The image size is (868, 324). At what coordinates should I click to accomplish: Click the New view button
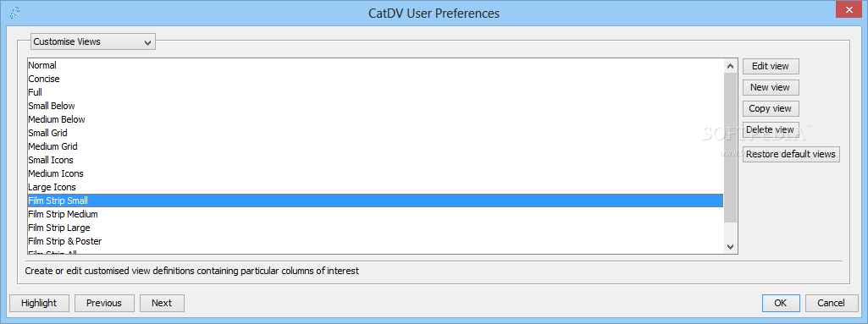coord(770,87)
